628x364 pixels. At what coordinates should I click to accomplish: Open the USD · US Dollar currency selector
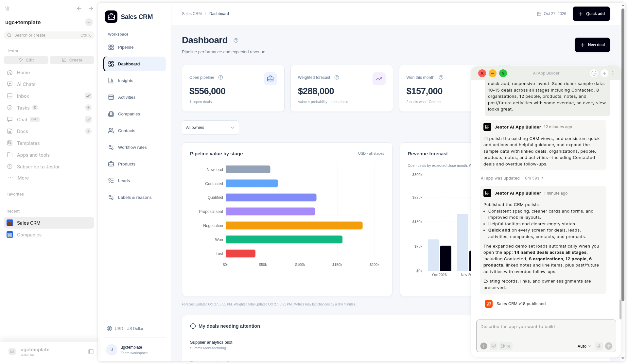[126, 329]
